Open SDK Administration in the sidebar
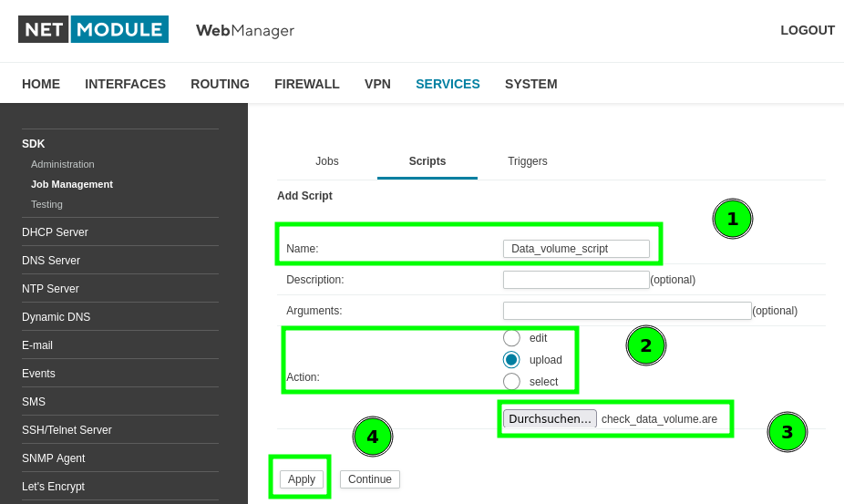Screen dimensions: 844x504 click(x=63, y=164)
